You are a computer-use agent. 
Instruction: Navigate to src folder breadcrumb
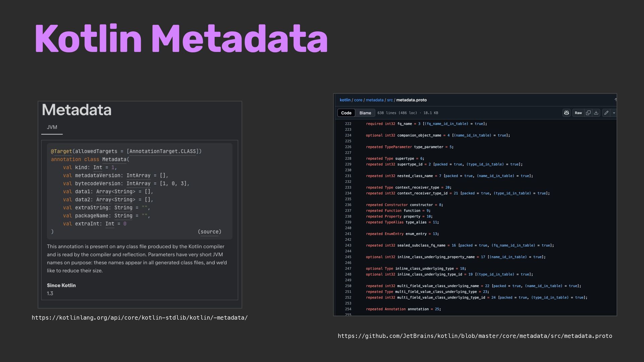389,100
